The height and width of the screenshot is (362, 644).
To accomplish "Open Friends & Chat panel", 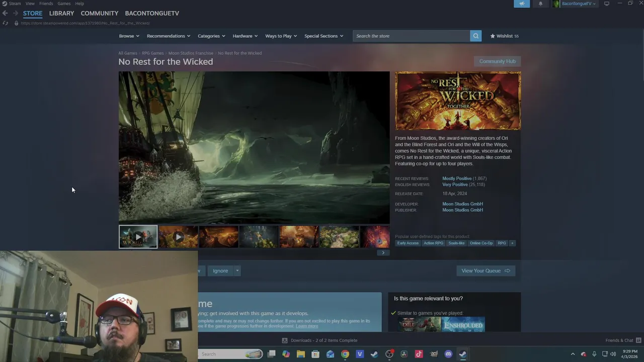I will [623, 340].
